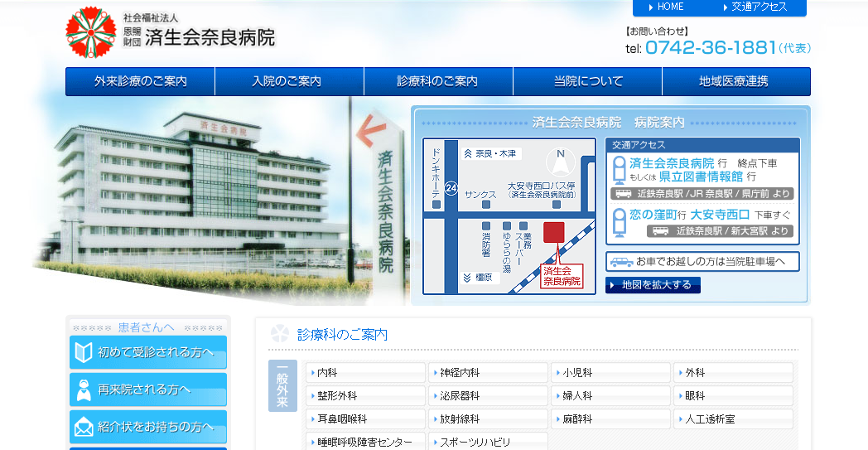The height and width of the screenshot is (450, 868).
Task: Click the bus stop icon beside 恋の窪町行
Action: (620, 223)
